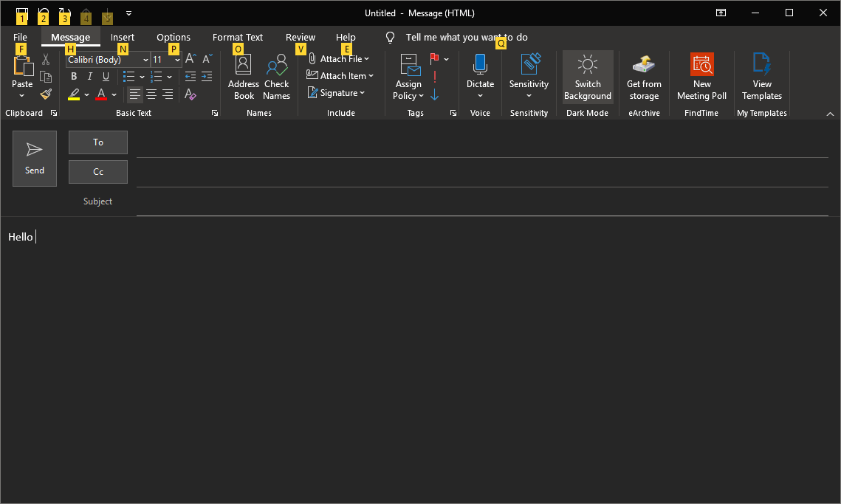The height and width of the screenshot is (504, 841).
Task: Click the To button
Action: coord(98,142)
